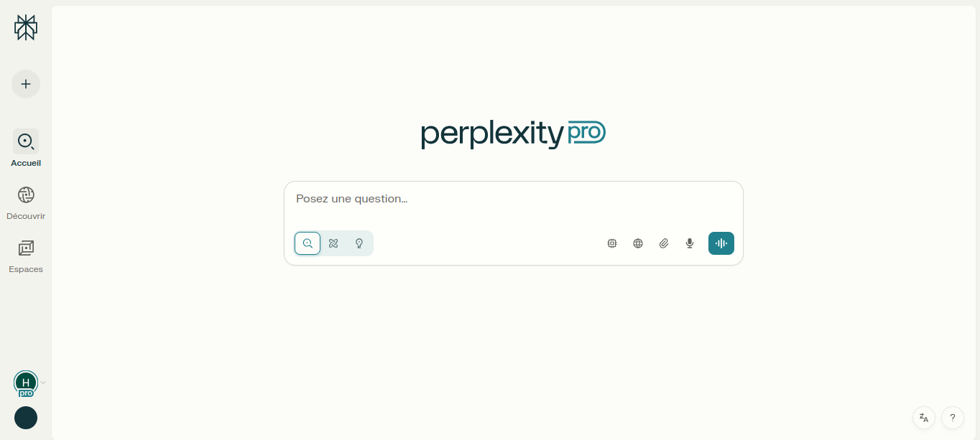Switch to the lightbulb Labs mode

pyautogui.click(x=359, y=243)
